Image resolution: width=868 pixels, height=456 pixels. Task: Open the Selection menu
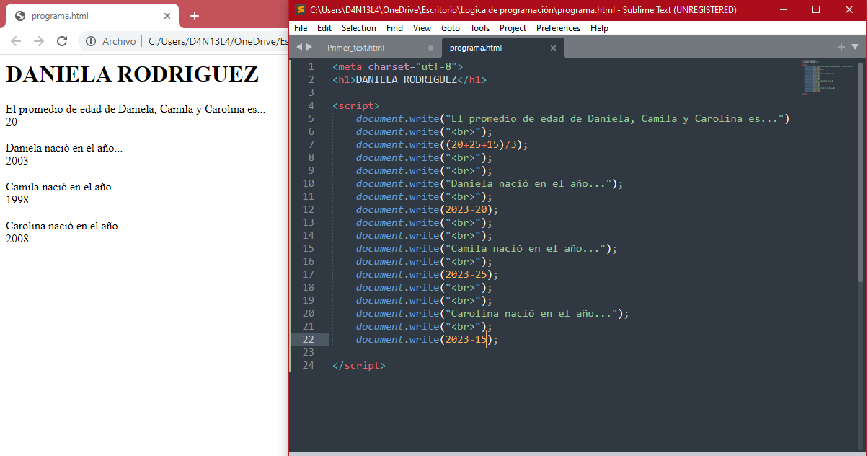[359, 28]
